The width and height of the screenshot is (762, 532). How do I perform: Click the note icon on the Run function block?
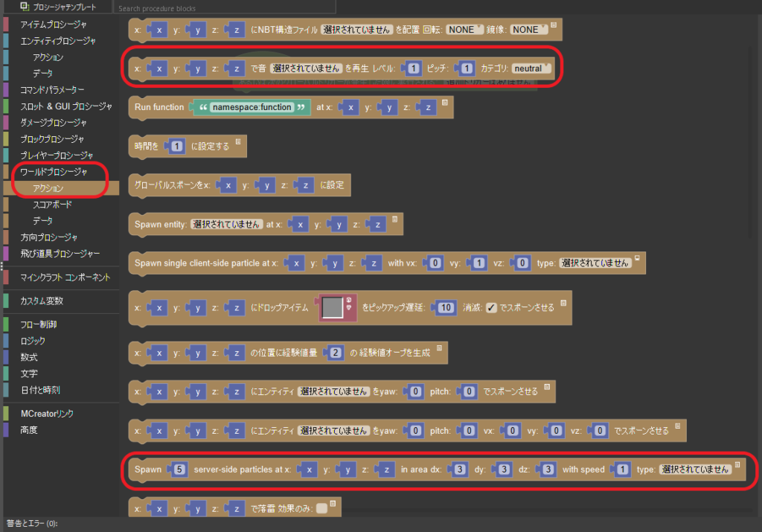point(444,102)
